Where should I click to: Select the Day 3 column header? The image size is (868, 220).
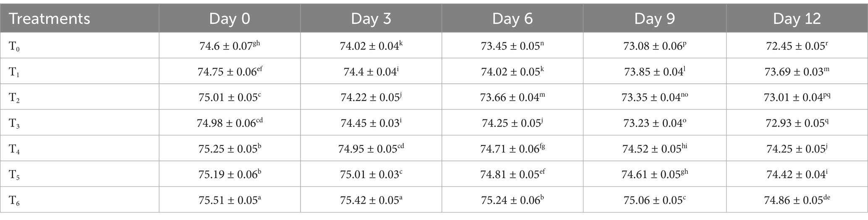tap(371, 19)
